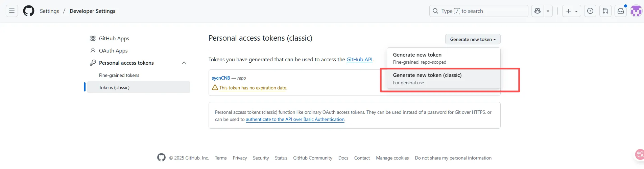Open the issues icon in header
This screenshot has height=169, width=644.
click(590, 11)
